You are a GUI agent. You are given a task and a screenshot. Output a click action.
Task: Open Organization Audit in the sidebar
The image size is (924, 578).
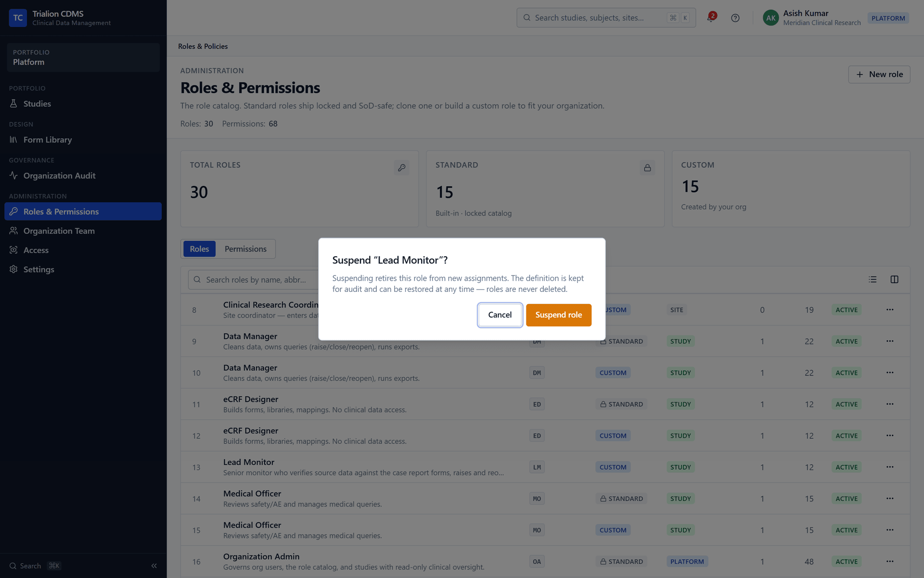83,176
